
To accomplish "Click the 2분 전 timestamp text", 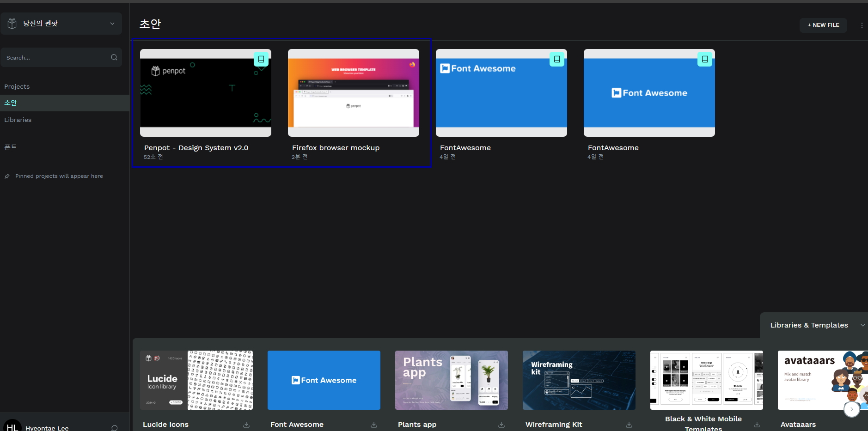I will (300, 157).
